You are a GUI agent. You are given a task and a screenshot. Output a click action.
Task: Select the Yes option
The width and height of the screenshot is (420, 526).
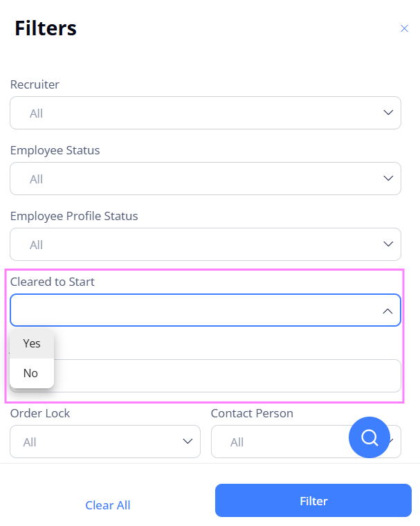click(32, 343)
